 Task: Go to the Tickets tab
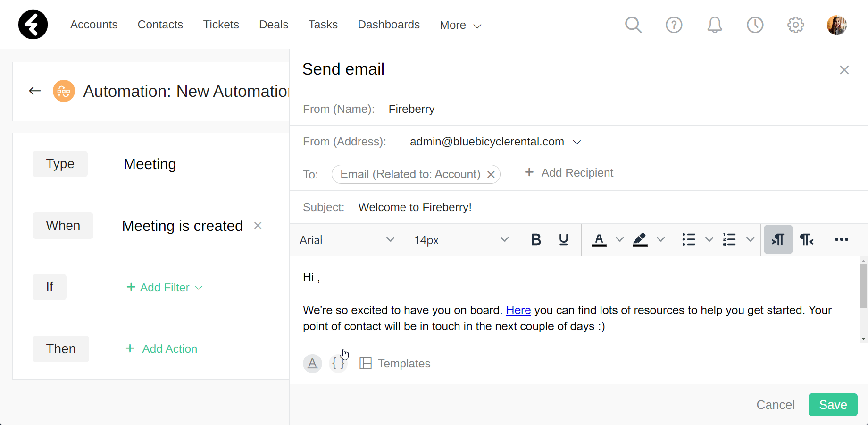(221, 25)
